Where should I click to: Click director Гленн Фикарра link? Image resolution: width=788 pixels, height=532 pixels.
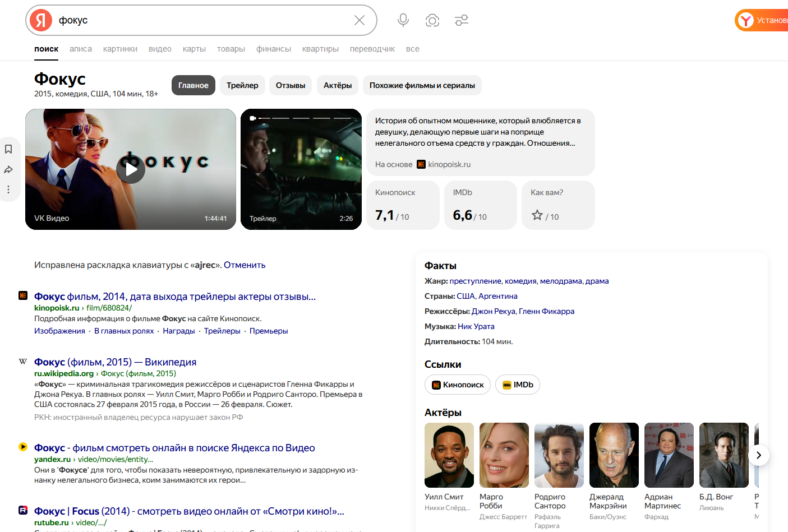(546, 311)
